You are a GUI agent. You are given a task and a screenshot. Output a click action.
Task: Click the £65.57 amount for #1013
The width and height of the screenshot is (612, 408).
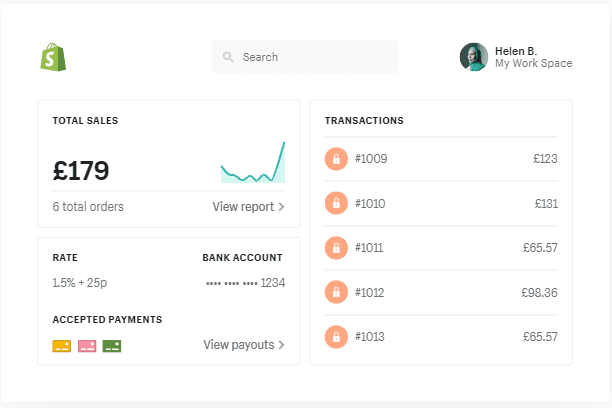(x=540, y=337)
